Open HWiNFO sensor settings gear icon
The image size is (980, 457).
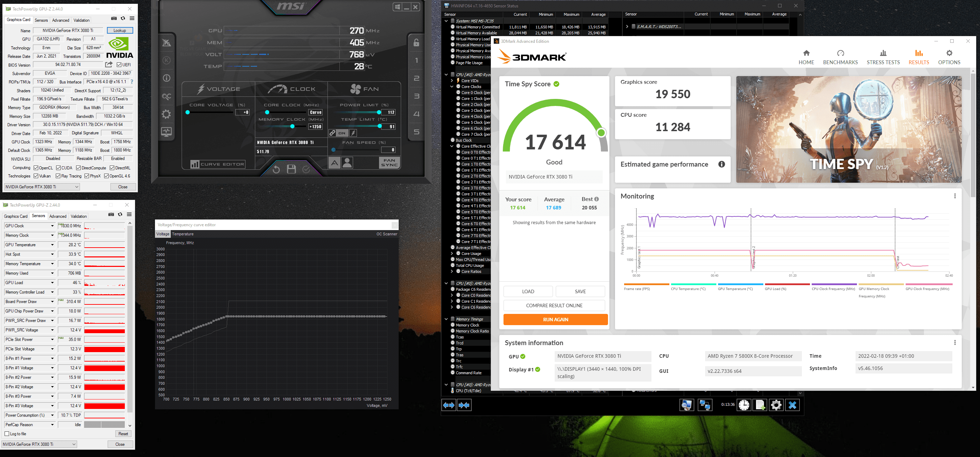tap(776, 405)
